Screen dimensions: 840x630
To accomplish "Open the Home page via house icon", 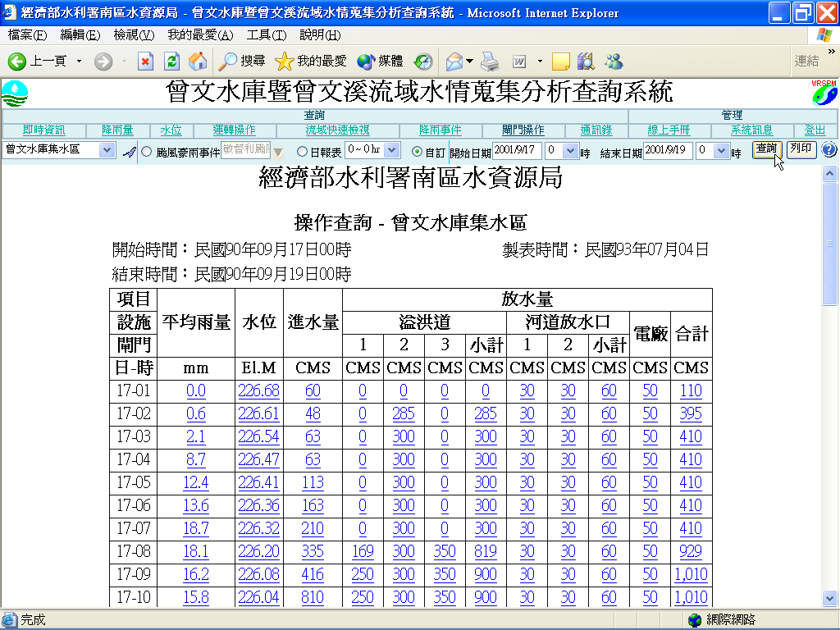I will click(x=198, y=62).
